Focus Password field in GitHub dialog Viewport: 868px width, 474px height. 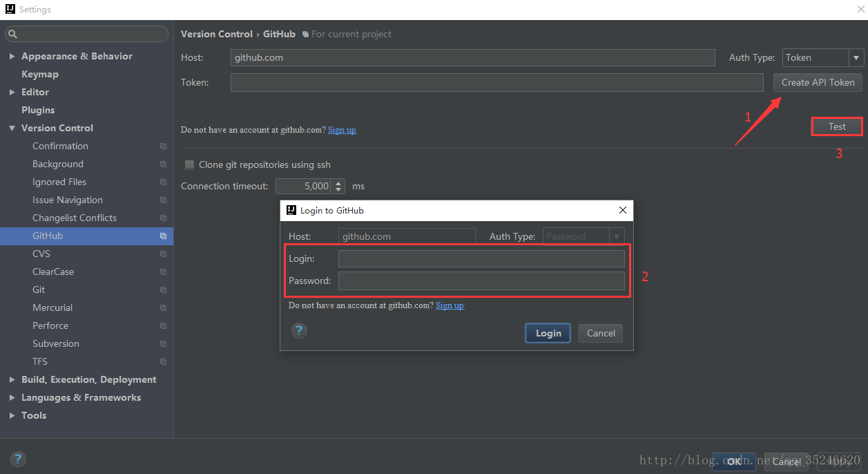tap(481, 281)
